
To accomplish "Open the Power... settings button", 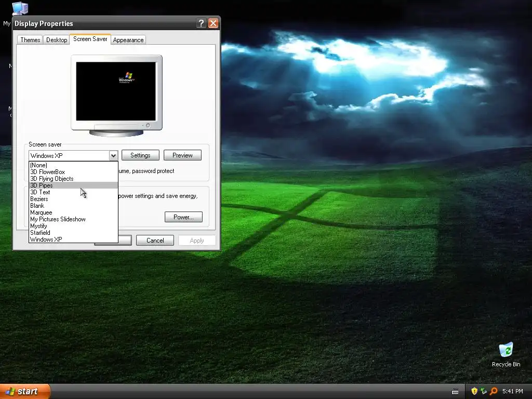I will (x=183, y=217).
